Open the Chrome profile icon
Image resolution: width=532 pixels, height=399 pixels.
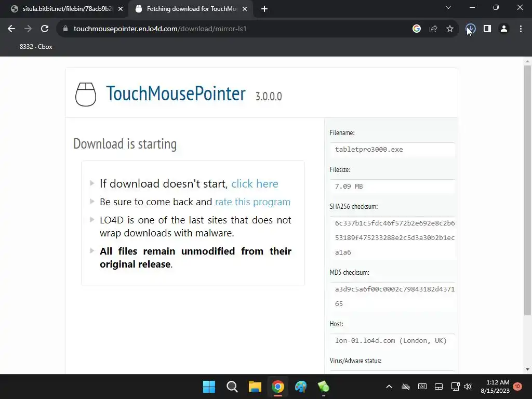(x=504, y=29)
